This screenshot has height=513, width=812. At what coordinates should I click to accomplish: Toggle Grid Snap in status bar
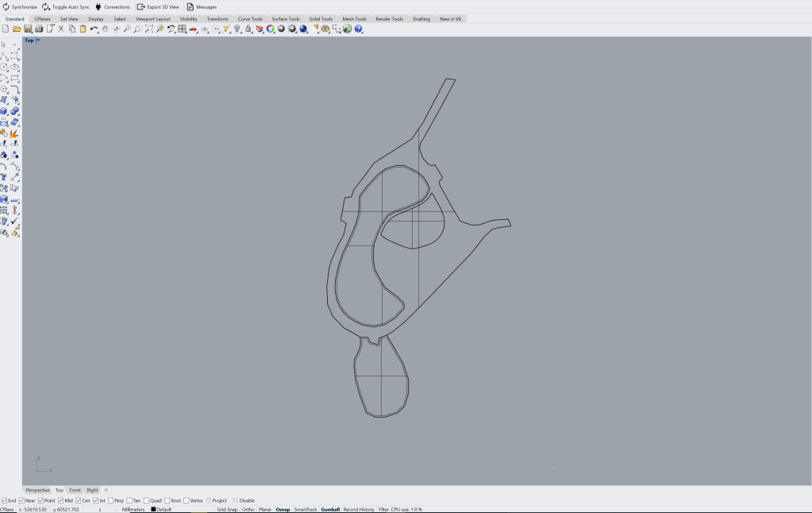point(227,509)
